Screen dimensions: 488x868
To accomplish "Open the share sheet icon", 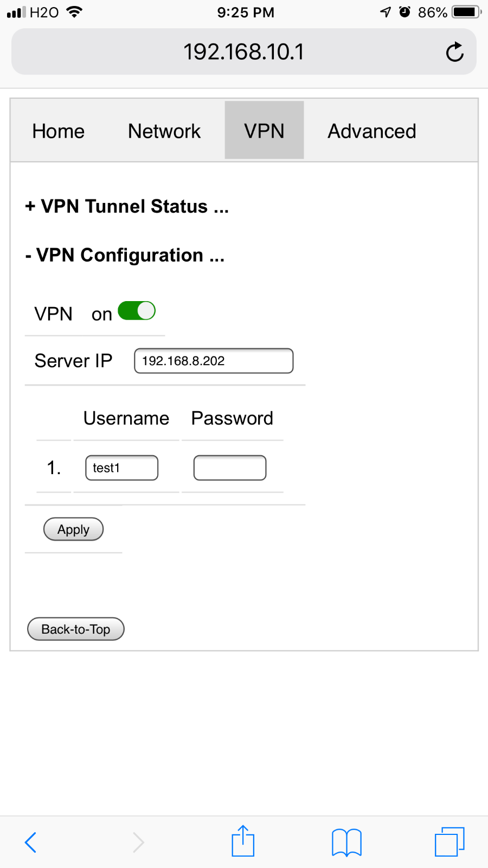I will [x=243, y=841].
